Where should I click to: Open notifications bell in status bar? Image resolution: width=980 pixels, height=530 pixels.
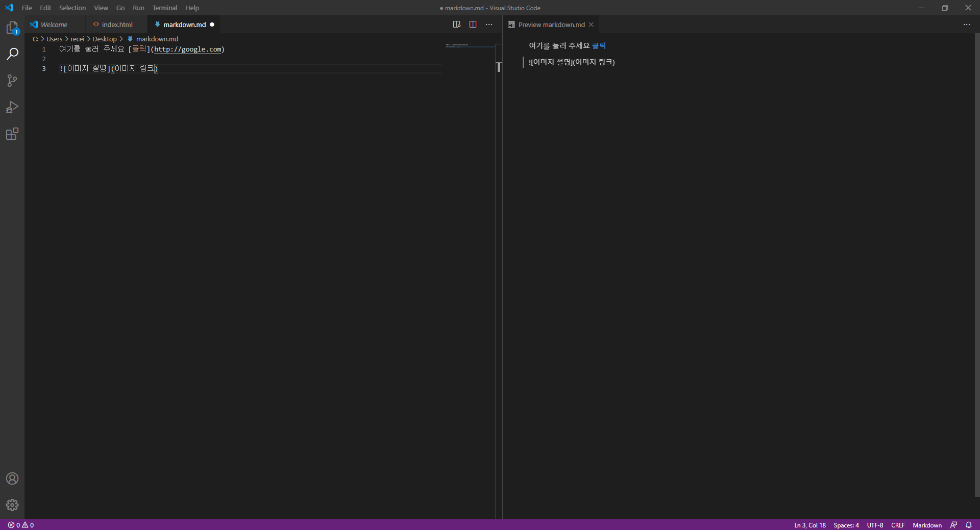tap(969, 525)
